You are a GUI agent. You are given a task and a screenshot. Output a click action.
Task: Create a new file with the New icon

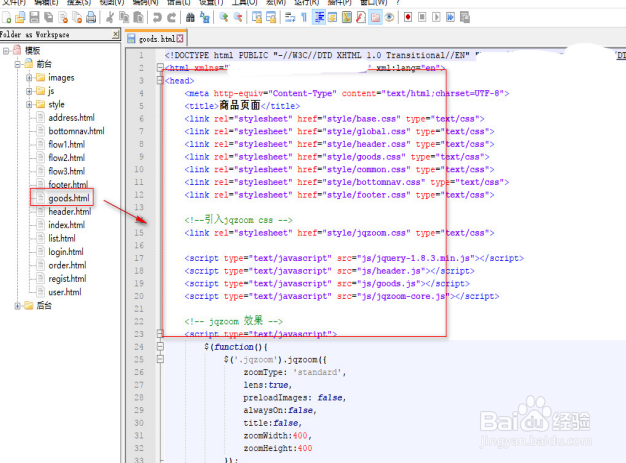coord(7,18)
